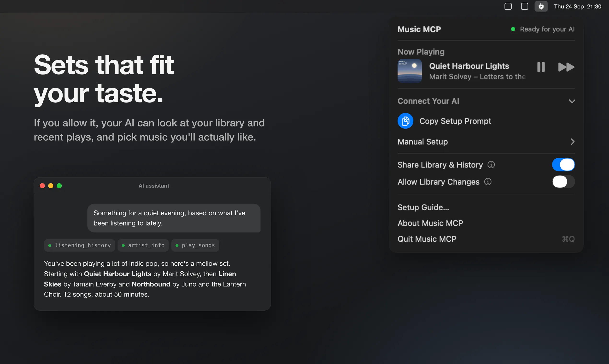The image size is (609, 364).
Task: Maximize the AI assistant window
Action: (59, 186)
